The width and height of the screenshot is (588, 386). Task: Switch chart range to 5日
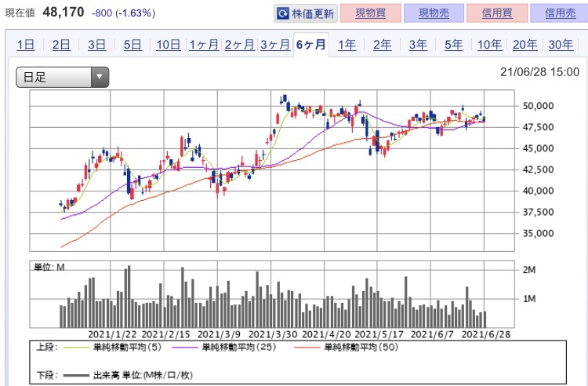pos(132,45)
